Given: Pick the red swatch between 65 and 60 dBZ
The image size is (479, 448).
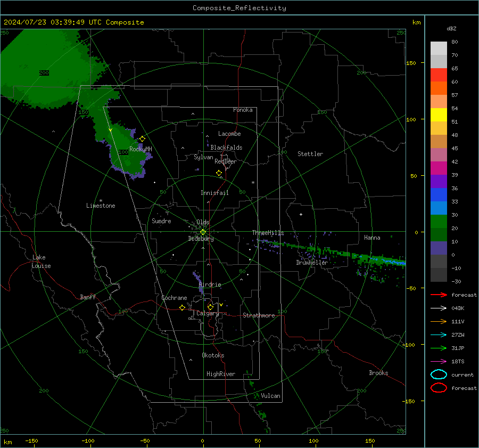Looking at the screenshot, I should 439,75.
